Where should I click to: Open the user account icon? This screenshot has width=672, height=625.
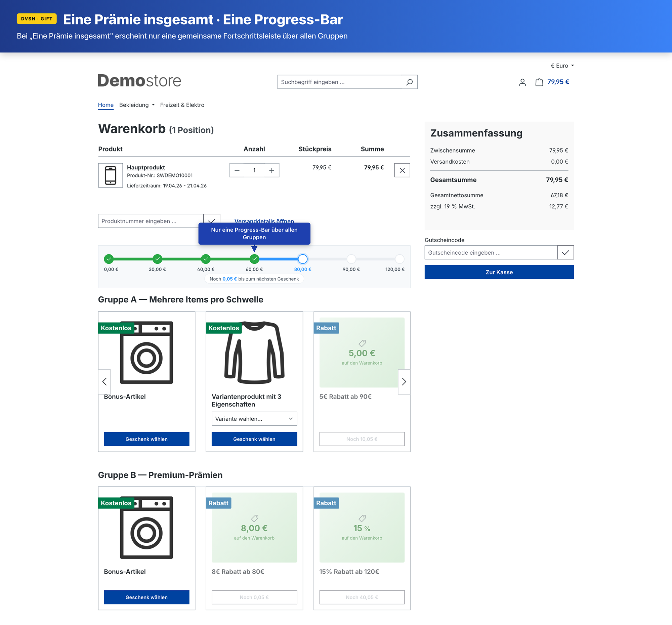point(522,82)
